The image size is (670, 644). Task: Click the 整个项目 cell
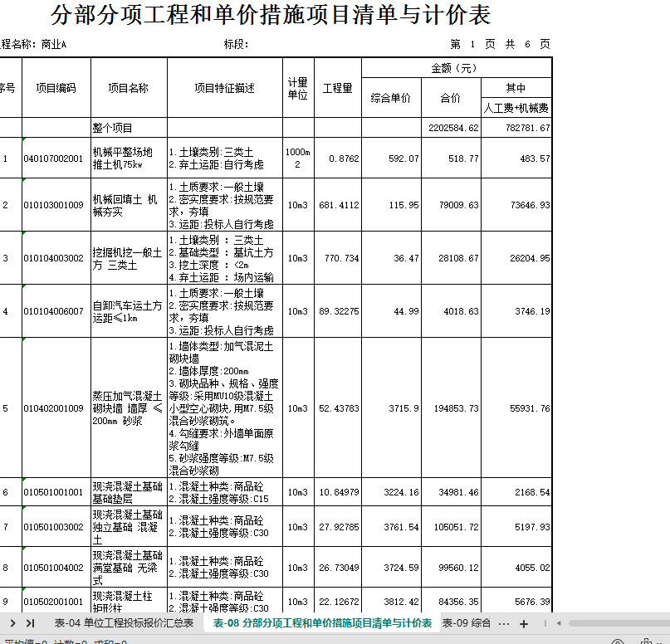coord(129,128)
